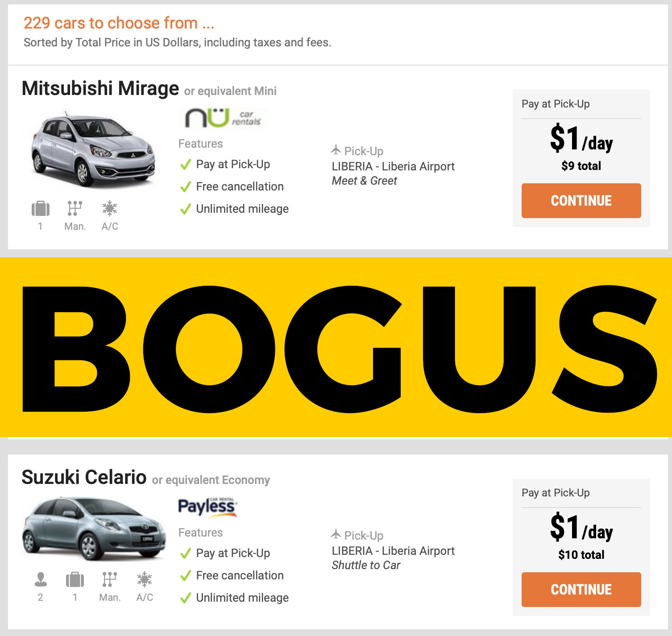
Task: Continue with the Mitsubishi Mirage offer
Action: point(581,201)
